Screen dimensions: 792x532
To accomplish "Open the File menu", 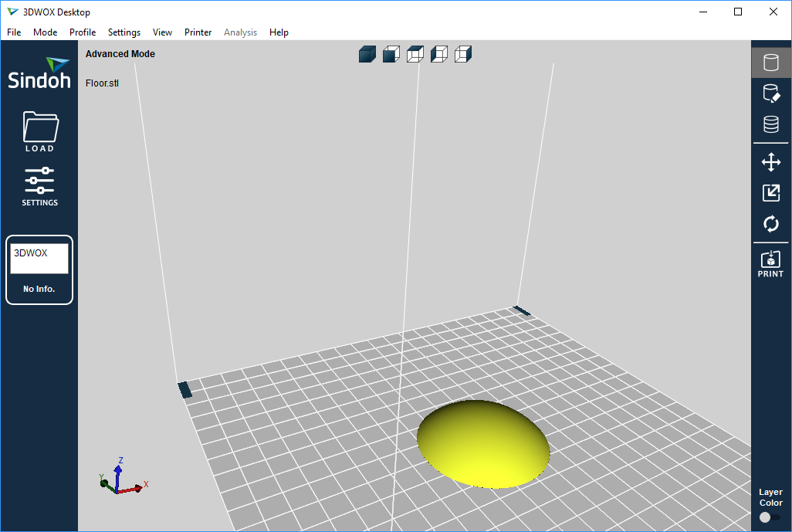I will click(14, 32).
